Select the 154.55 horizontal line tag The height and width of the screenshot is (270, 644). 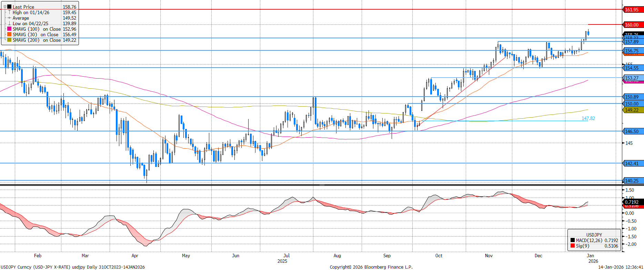tap(632, 68)
